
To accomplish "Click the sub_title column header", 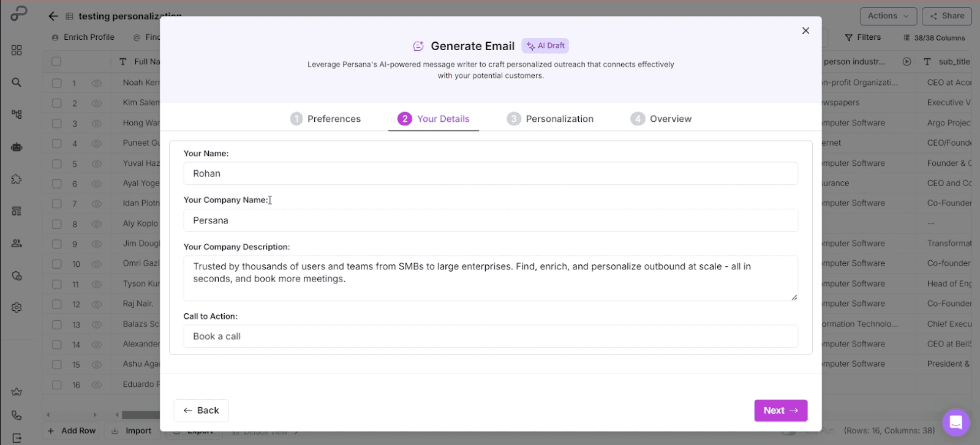I will coord(954,62).
